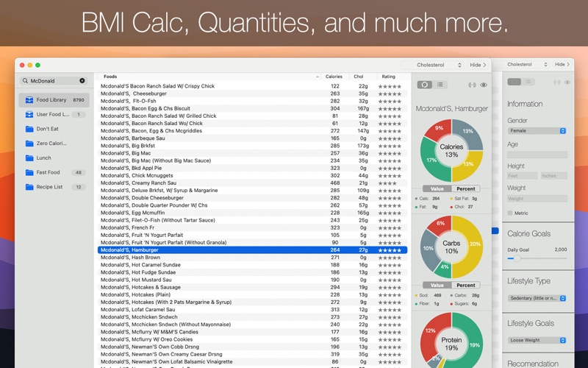Screen dimensions: 588x368
Task: Click the Inches height field
Action: [x=554, y=176]
